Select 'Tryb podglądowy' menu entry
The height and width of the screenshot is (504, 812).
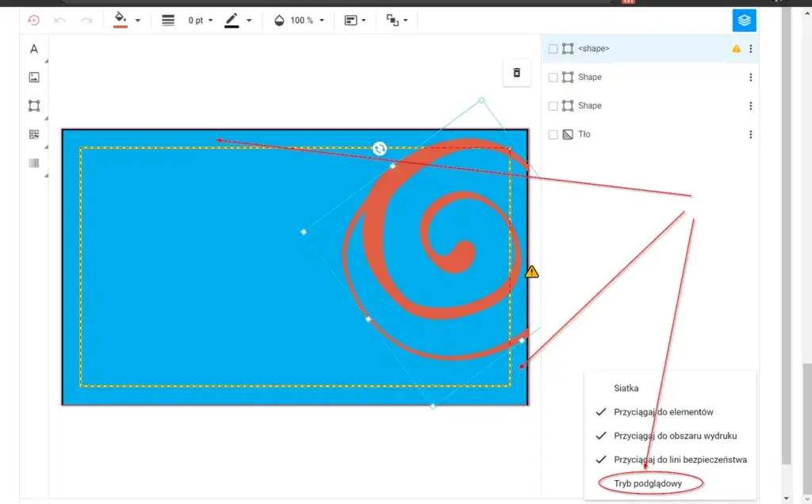[x=647, y=483]
